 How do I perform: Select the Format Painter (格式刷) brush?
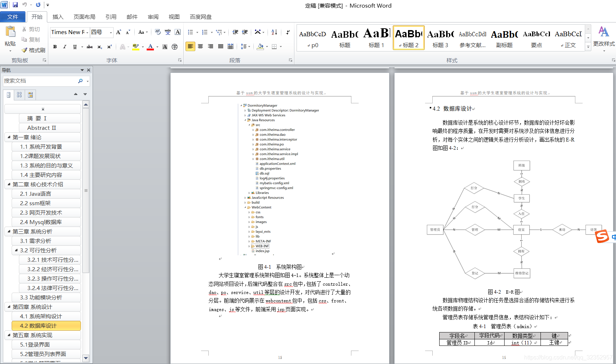(x=33, y=50)
